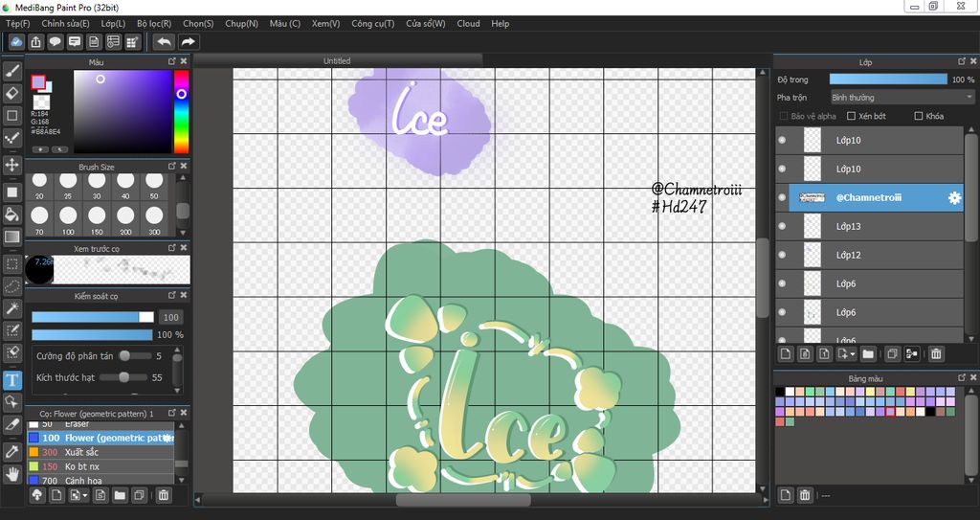Click the rainbow hue strip
The width and height of the screenshot is (980, 520).
click(181, 111)
